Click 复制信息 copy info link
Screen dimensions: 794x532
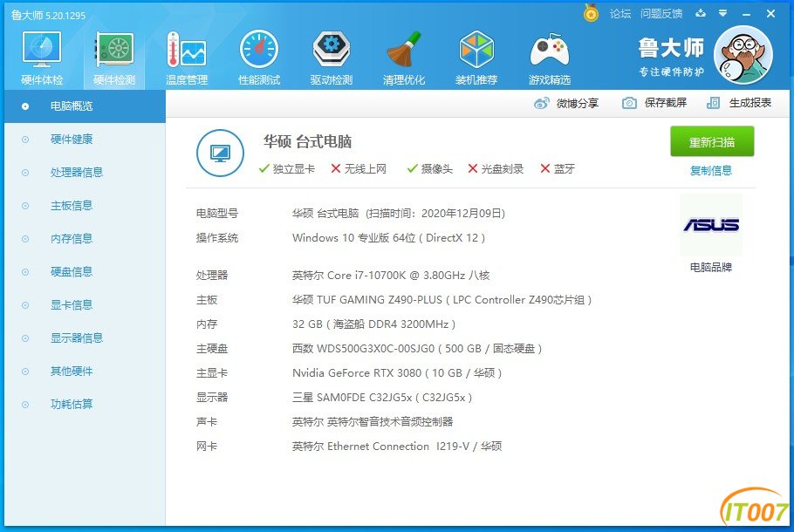(x=711, y=171)
